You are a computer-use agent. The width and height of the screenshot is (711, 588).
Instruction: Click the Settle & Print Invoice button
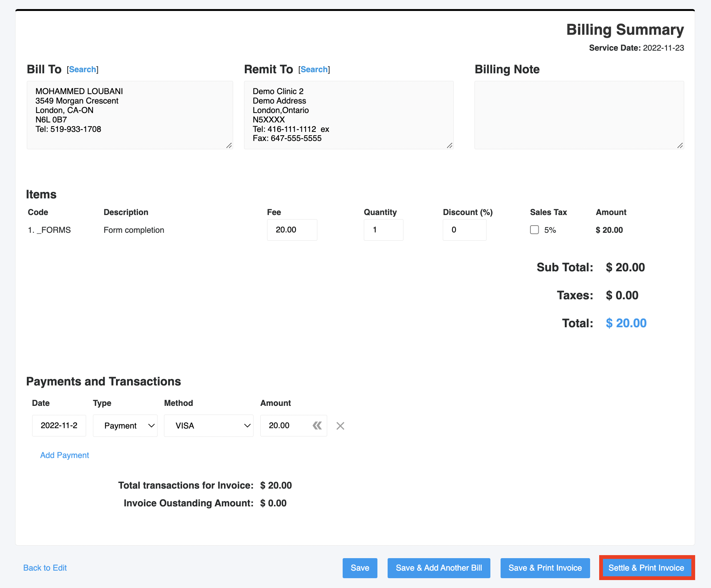click(646, 568)
